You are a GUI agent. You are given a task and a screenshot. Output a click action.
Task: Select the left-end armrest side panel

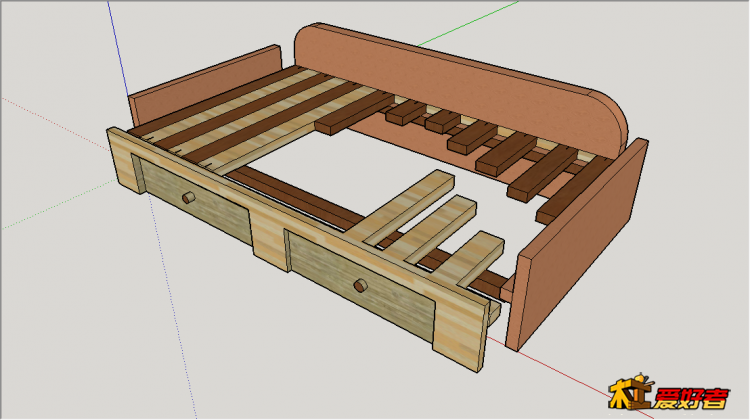pos(205,84)
